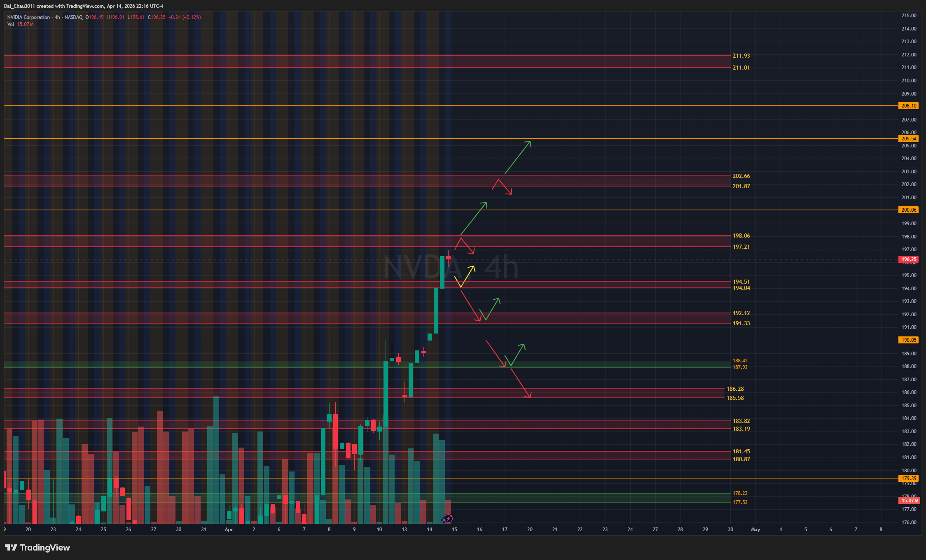Click the May date on time axis
Image resolution: width=926 pixels, height=560 pixels.
pyautogui.click(x=755, y=530)
